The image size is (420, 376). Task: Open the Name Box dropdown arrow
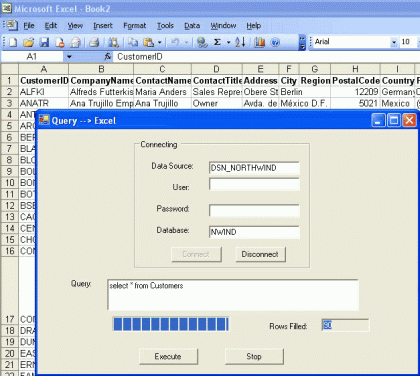[x=69, y=57]
